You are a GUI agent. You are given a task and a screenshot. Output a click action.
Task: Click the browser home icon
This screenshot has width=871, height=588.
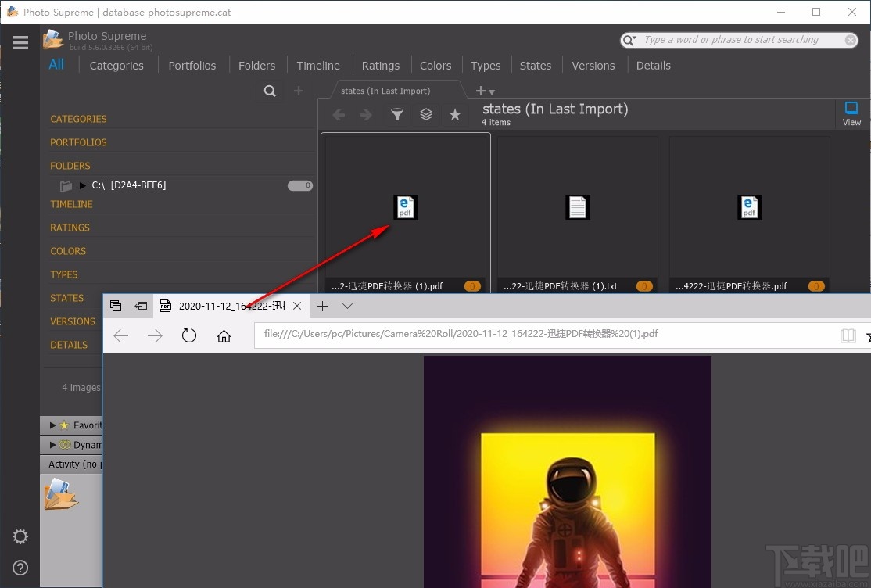224,335
